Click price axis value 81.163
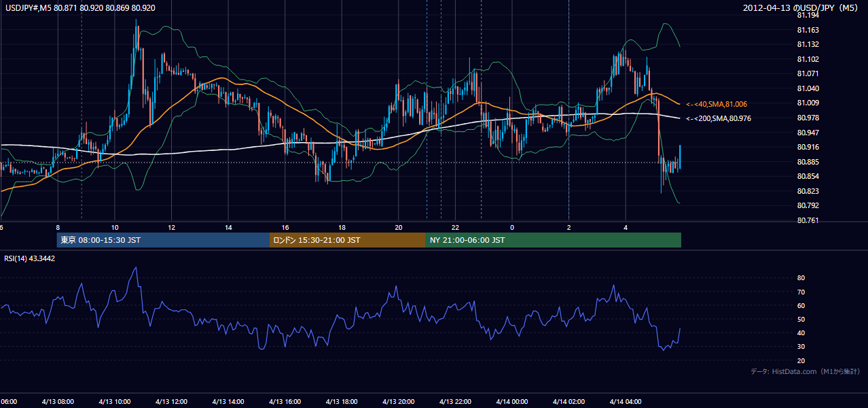Screen dimensions: 868x408 [x=808, y=30]
